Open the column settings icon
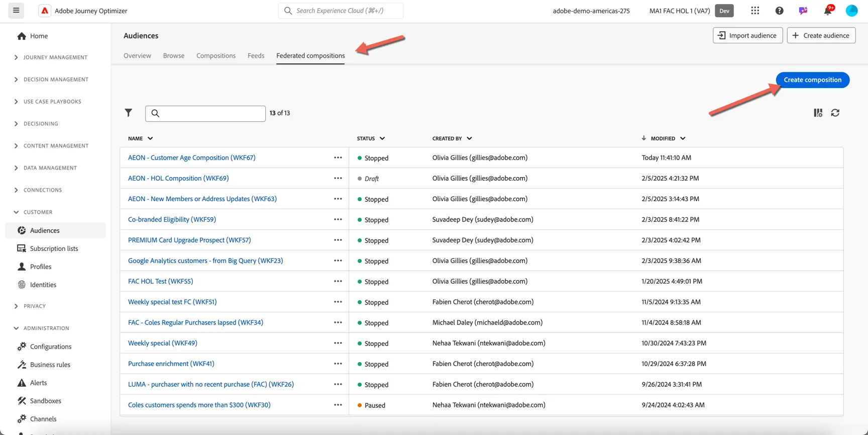Viewport: 868px width, 435px height. tap(818, 113)
